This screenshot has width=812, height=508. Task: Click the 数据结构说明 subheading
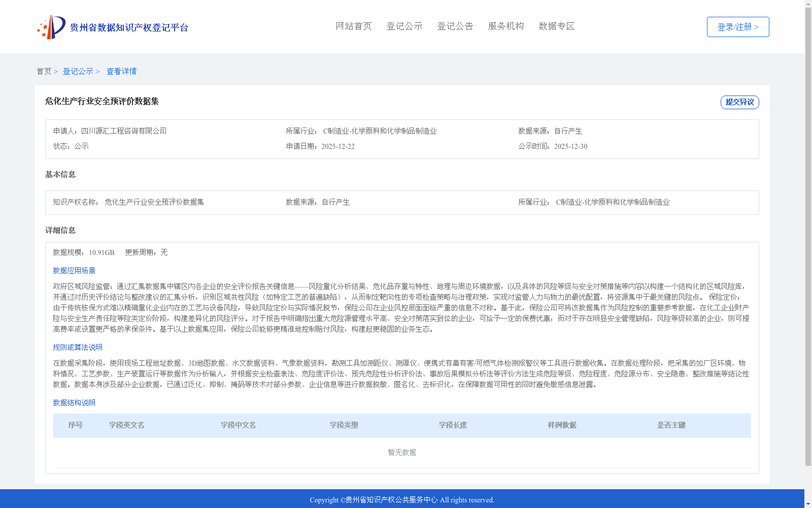pos(74,403)
